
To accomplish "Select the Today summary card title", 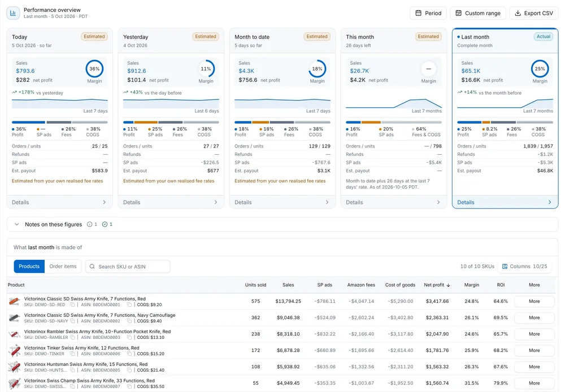I will point(19,37).
